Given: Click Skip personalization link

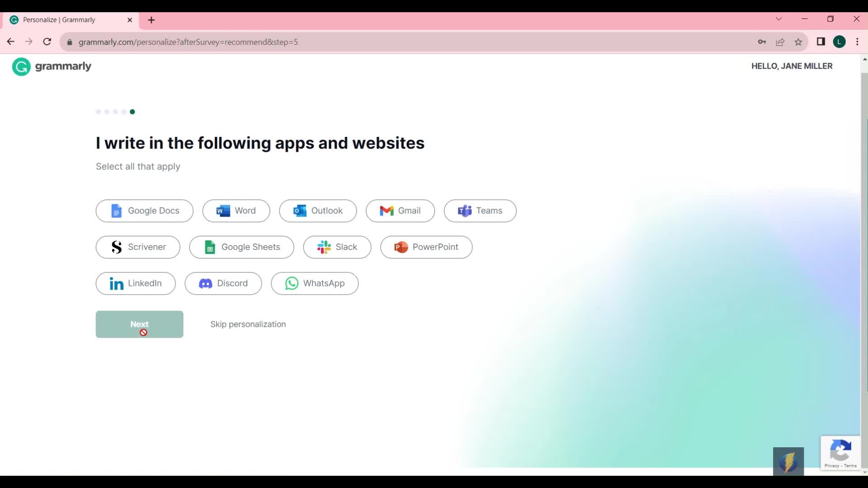Looking at the screenshot, I should [248, 324].
